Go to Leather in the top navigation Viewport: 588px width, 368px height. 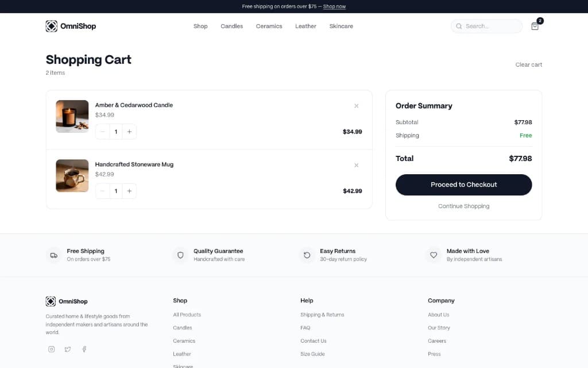tap(305, 26)
